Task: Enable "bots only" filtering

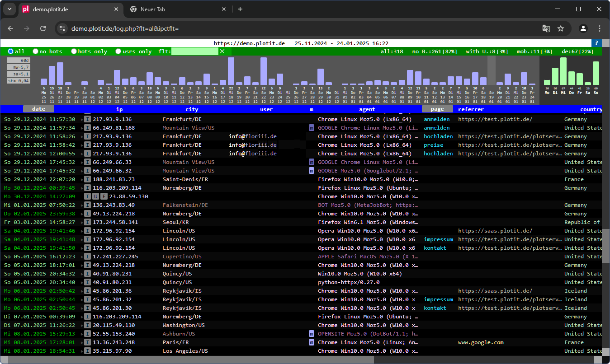Action: 74,51
